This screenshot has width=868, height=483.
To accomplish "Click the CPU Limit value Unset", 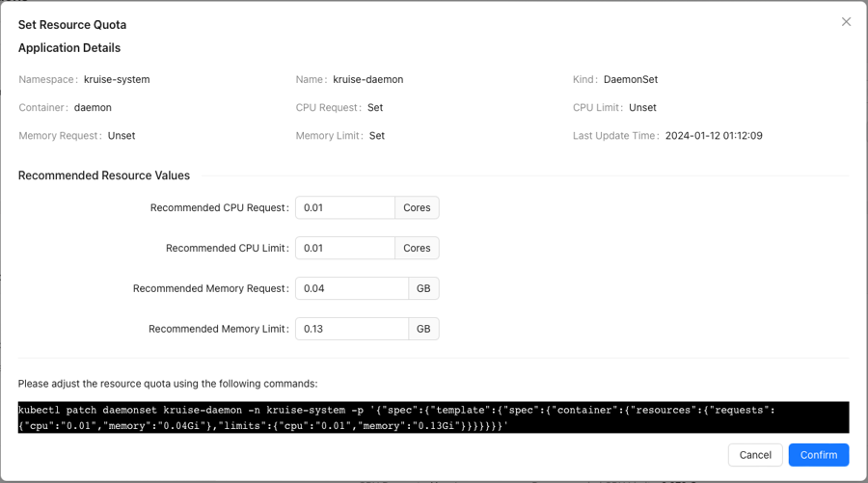I will point(642,107).
